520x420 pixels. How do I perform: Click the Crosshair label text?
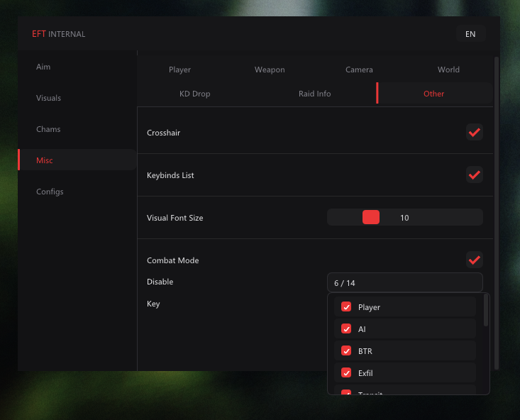163,133
